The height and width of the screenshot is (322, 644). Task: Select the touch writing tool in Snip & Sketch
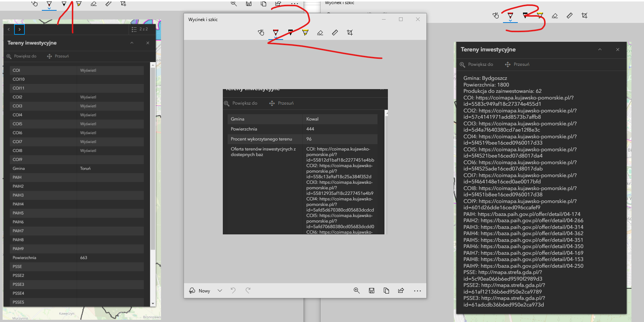point(261,33)
